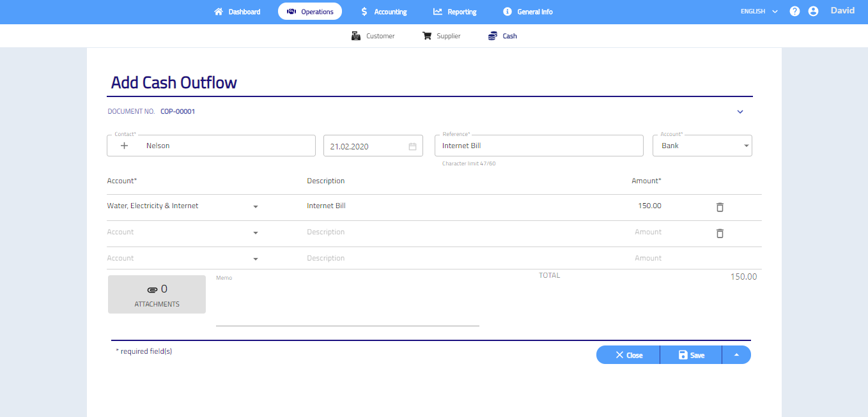Expand the document number details chevron

click(x=740, y=112)
